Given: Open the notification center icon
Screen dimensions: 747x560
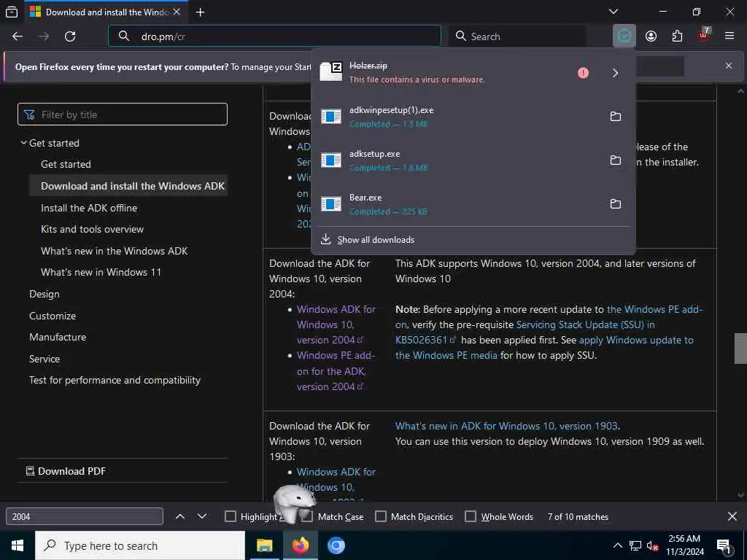Looking at the screenshot, I should click(724, 546).
